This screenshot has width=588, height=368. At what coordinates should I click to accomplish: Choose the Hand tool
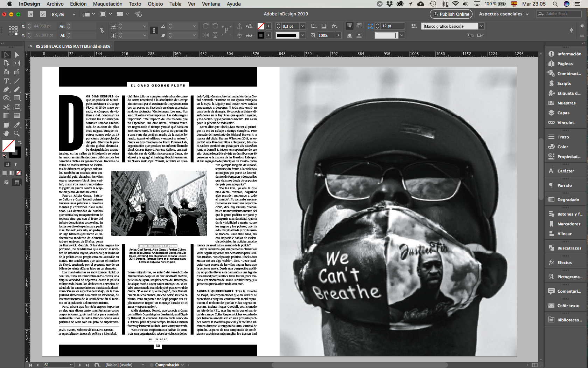point(6,134)
